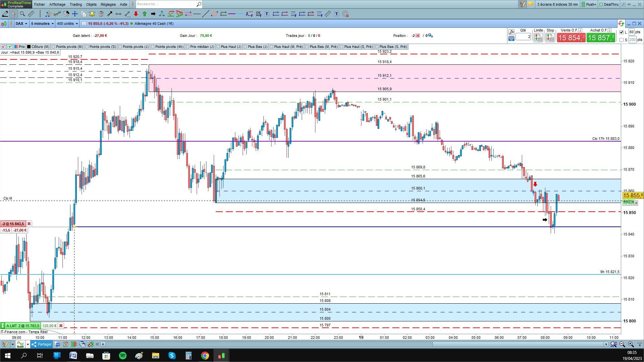
Task: Zoom in on the time axis
Action: (631, 344)
